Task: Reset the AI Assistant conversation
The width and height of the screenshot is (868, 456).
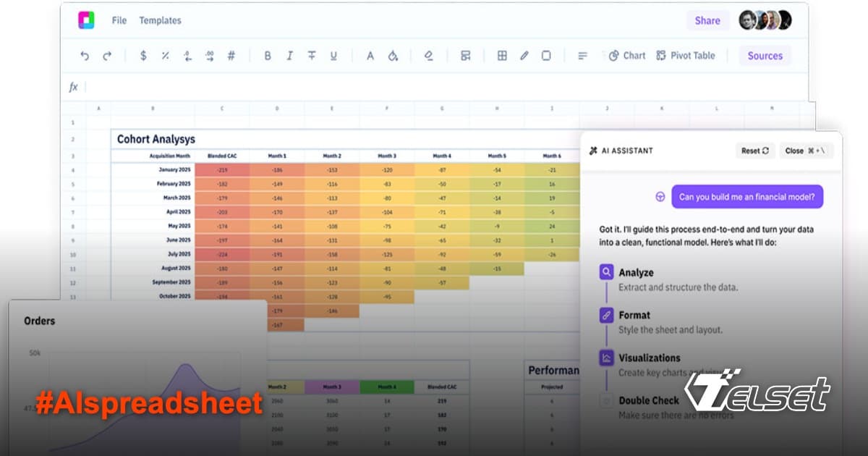Action: click(x=755, y=151)
